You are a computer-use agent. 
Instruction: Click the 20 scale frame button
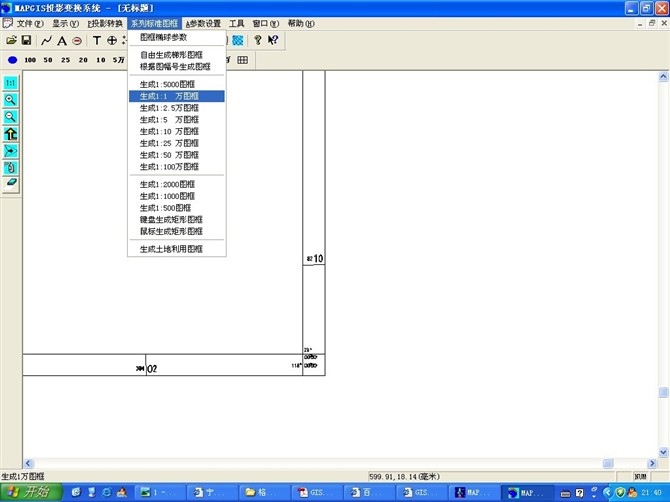tap(83, 60)
